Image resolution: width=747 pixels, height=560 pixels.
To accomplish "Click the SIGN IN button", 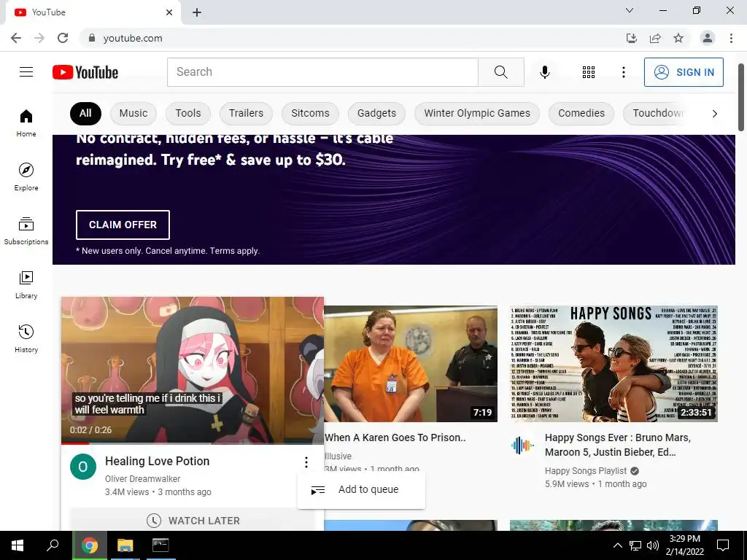I will pos(684,72).
